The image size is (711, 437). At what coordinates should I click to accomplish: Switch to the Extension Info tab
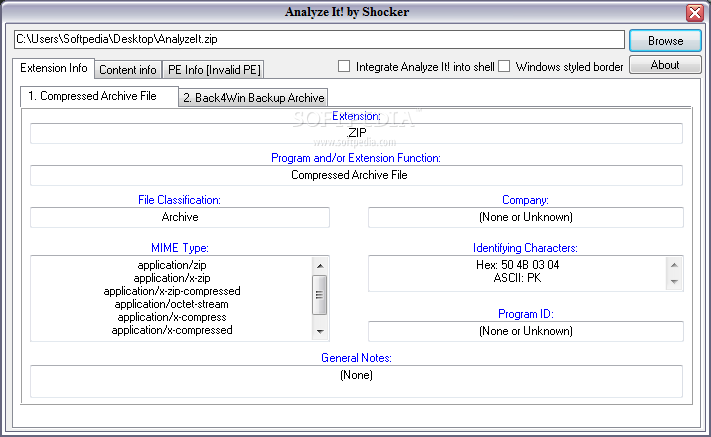(54, 68)
